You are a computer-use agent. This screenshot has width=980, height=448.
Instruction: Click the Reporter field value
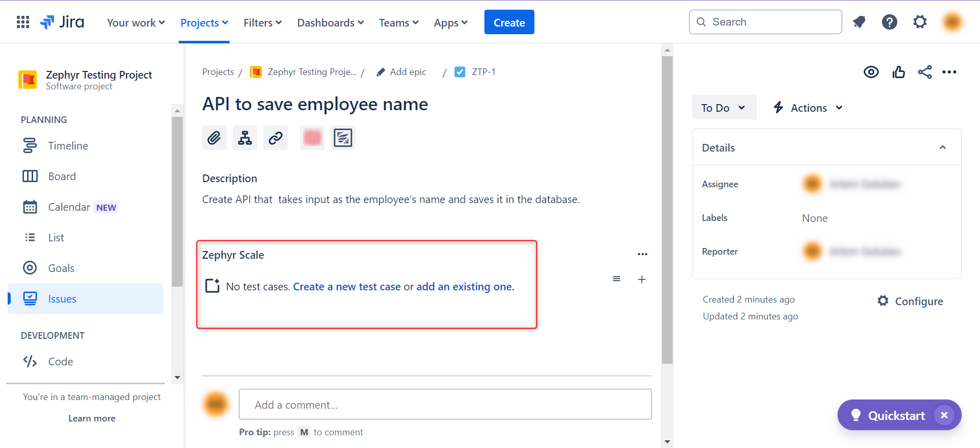pos(851,251)
